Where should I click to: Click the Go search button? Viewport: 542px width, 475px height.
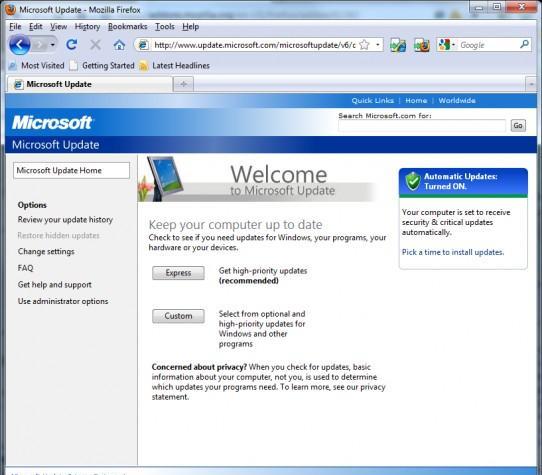(x=518, y=125)
